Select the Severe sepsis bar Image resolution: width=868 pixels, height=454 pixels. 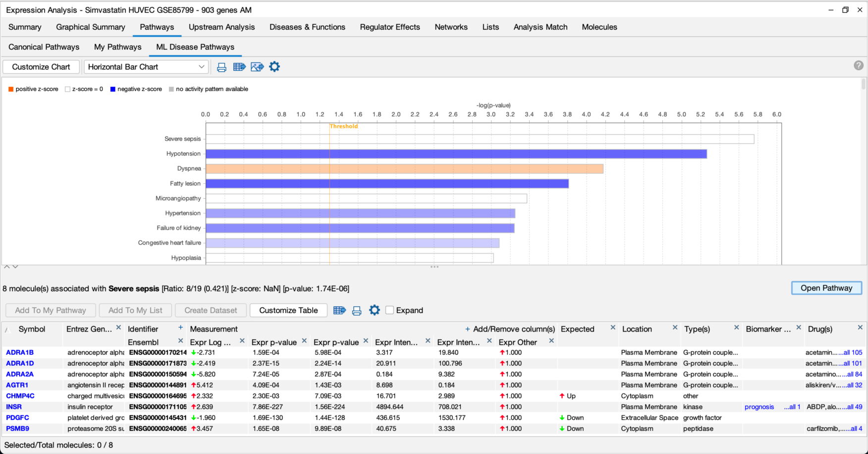pos(480,139)
